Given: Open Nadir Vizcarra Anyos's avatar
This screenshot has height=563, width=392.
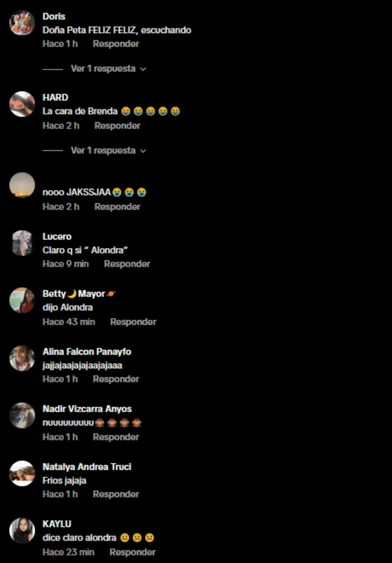Looking at the screenshot, I should pyautogui.click(x=22, y=416).
